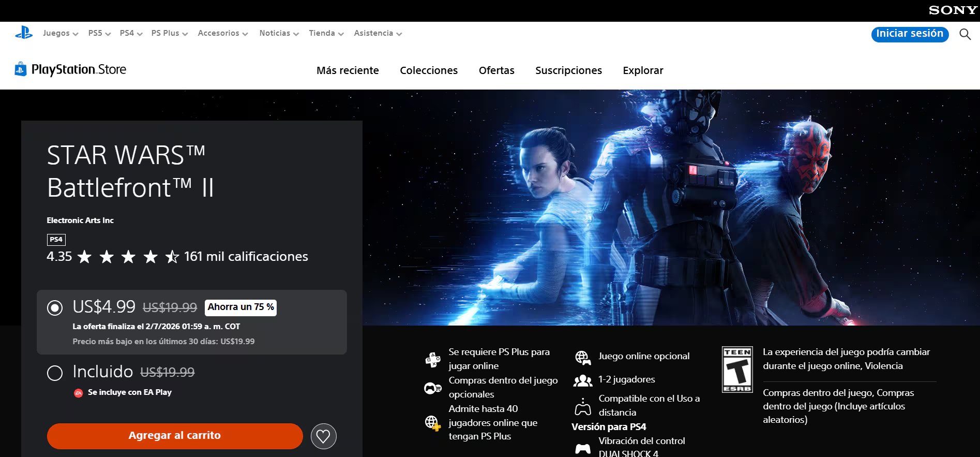Click the in-game purchases controller icon

433,388
